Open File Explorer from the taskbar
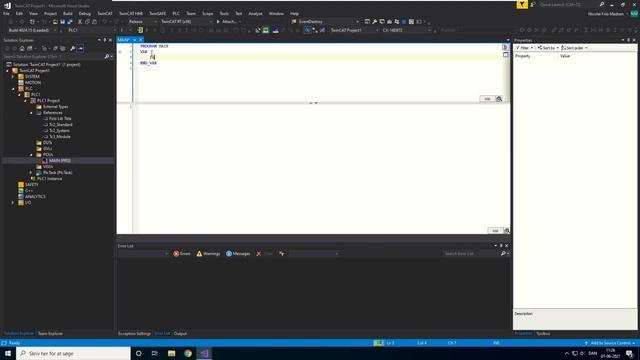 coord(171,353)
